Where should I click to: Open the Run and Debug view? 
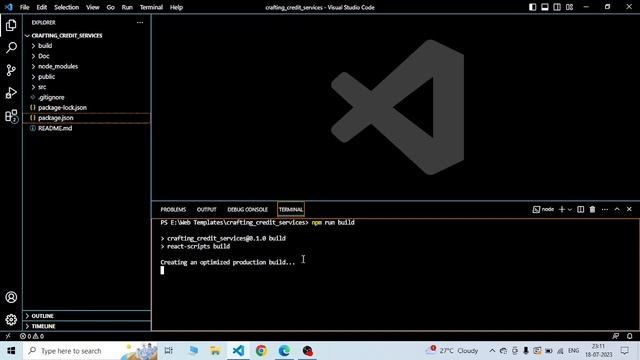[x=11, y=93]
